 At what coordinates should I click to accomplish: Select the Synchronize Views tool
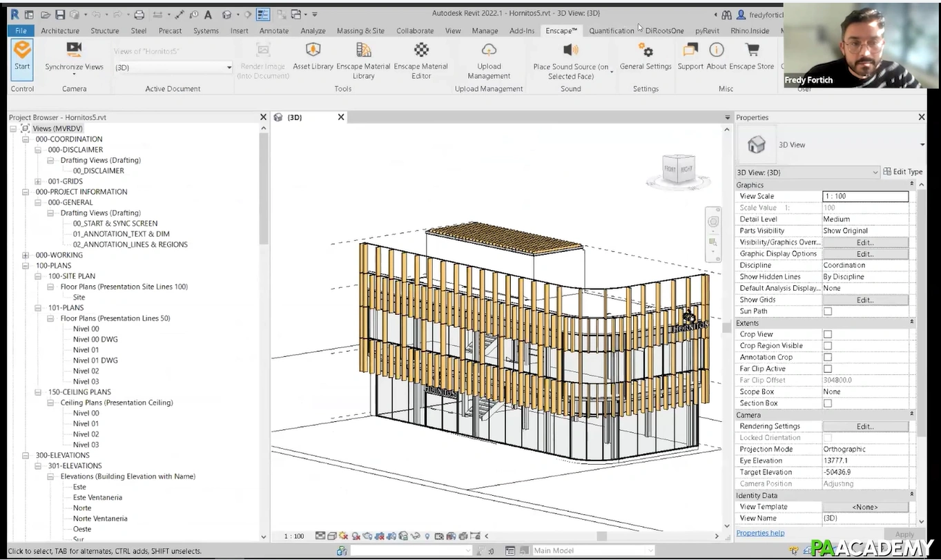click(73, 55)
